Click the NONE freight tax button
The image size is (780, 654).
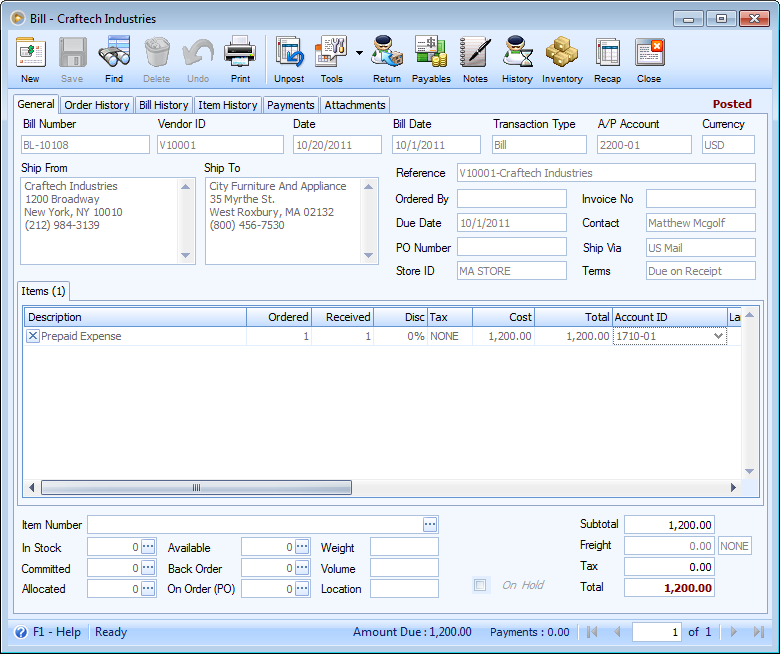click(734, 546)
